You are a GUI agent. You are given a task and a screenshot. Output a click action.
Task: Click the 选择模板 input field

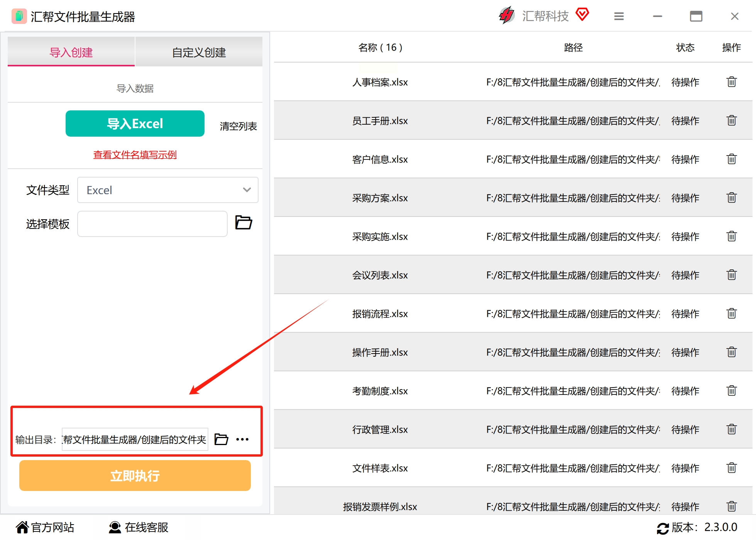click(152, 224)
